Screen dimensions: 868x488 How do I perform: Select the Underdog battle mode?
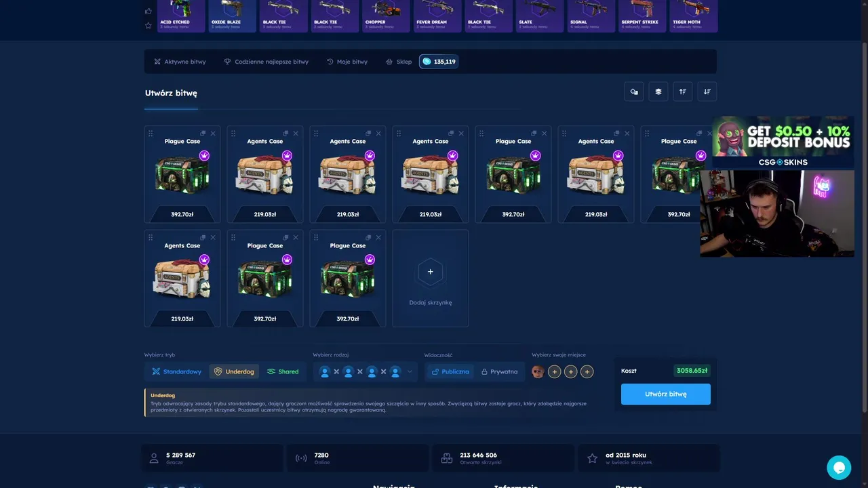coord(234,371)
